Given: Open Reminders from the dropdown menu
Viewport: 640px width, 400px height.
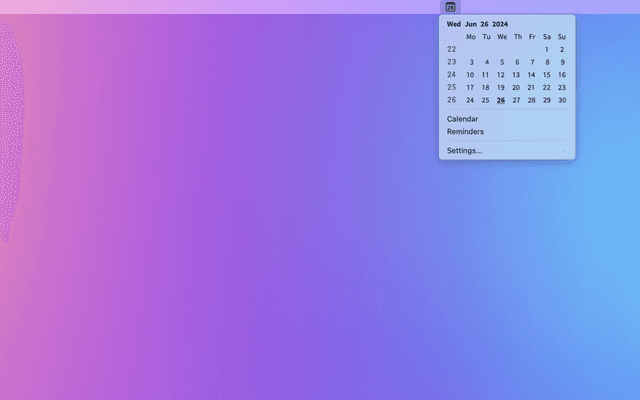Looking at the screenshot, I should pos(465,132).
